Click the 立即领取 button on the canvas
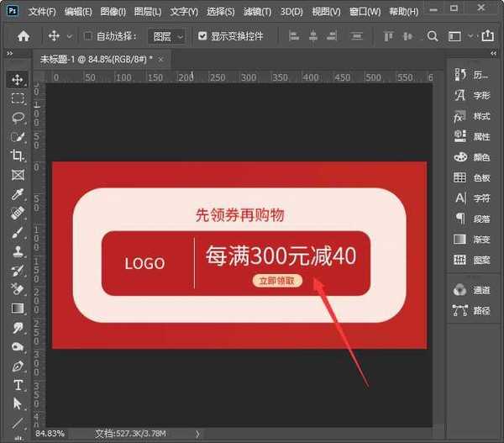The height and width of the screenshot is (443, 504). 277,281
